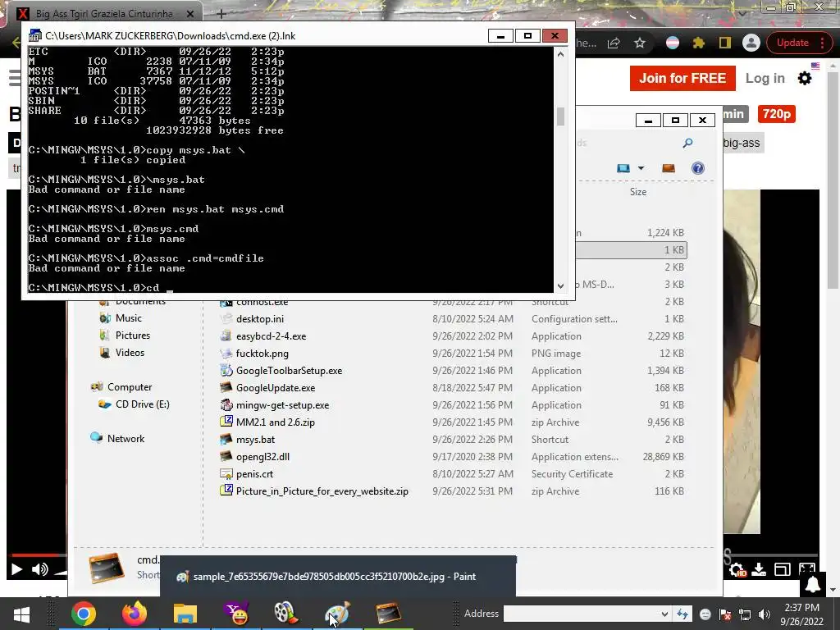Select Pictures in the Explorer sidebar
Image resolution: width=840 pixels, height=630 pixels.
pyautogui.click(x=133, y=336)
